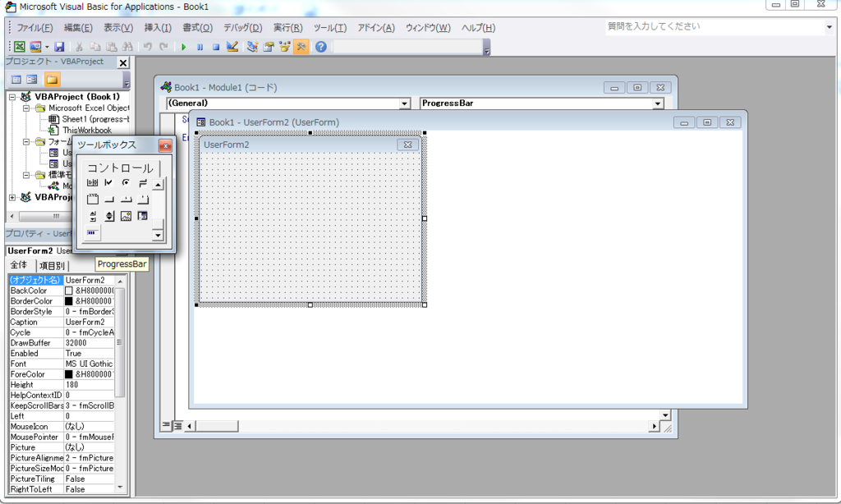This screenshot has height=504, width=841.
Task: Open the ファイル(F) menu
Action: pyautogui.click(x=34, y=28)
